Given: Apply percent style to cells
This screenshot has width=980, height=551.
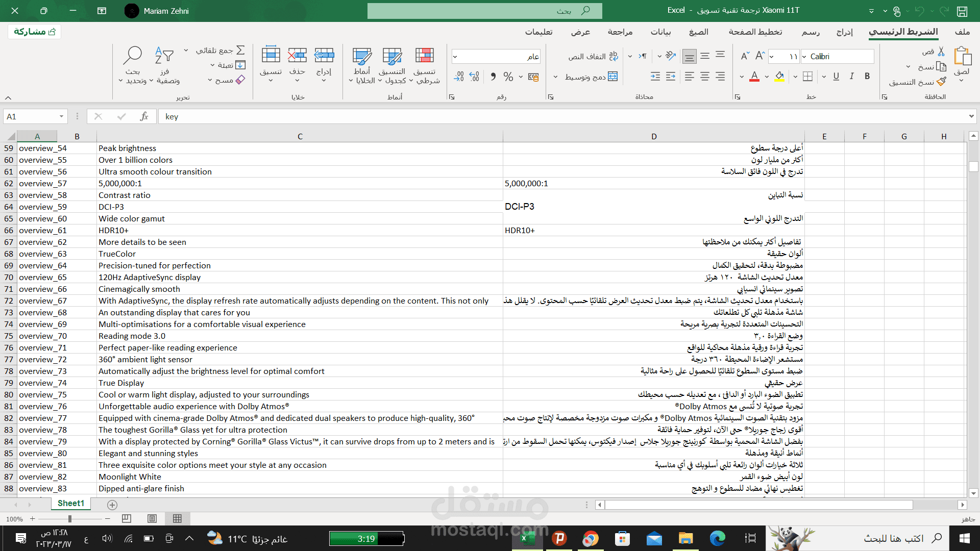Looking at the screenshot, I should [x=508, y=77].
